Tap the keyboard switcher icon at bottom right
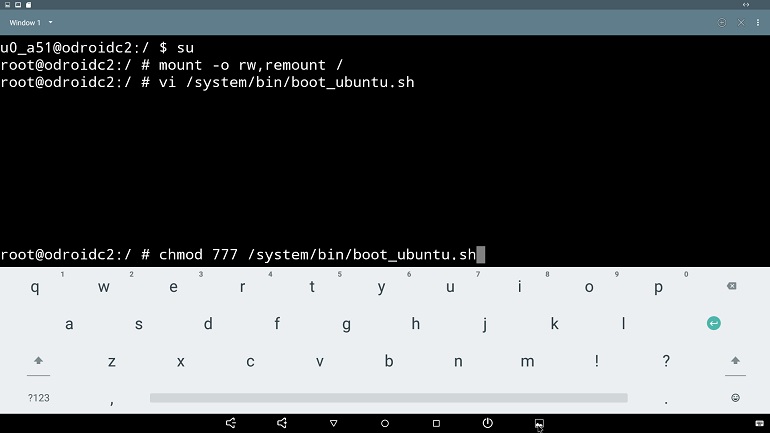Image resolution: width=770 pixels, height=433 pixels. [x=759, y=423]
